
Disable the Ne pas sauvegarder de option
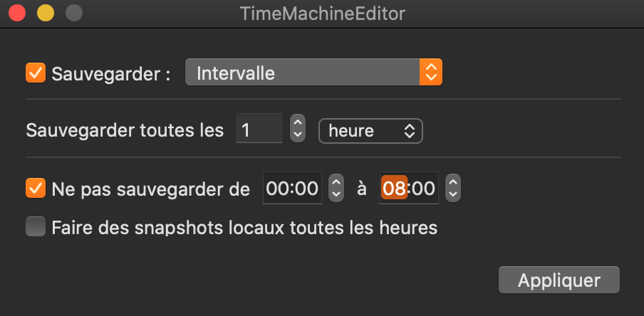coord(36,189)
